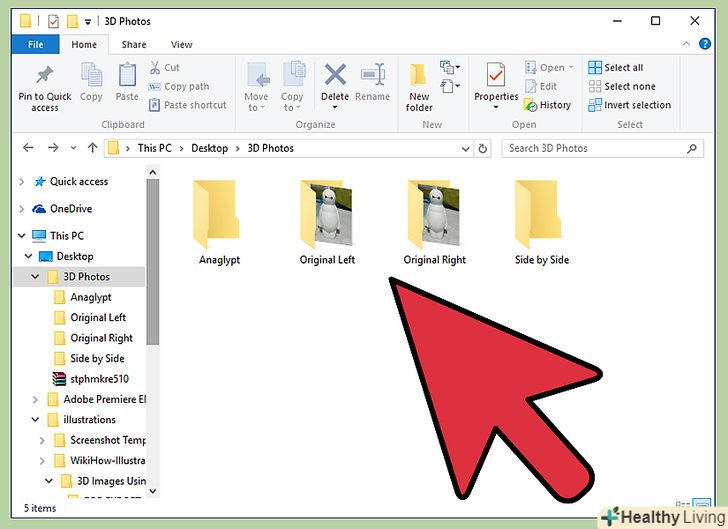The width and height of the screenshot is (728, 529).
Task: Switch to the Share tab
Action: pyautogui.click(x=134, y=45)
